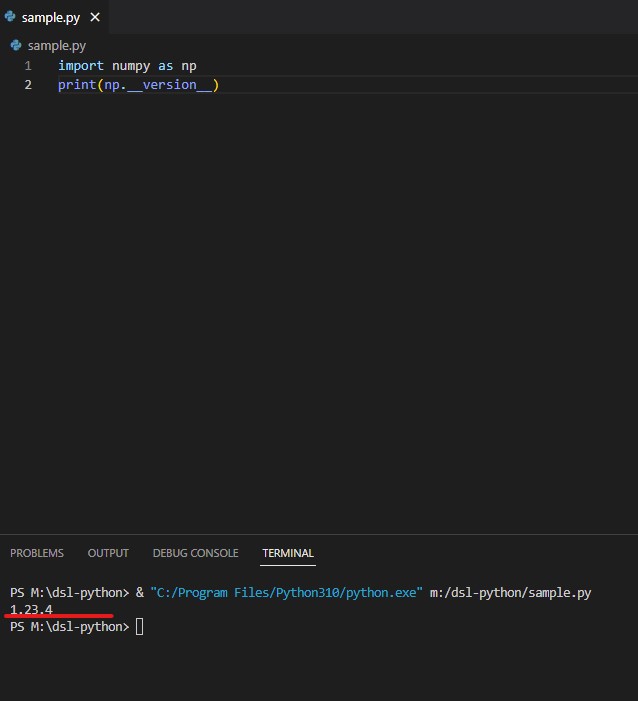Click the word 'numpy' in line 1
Image resolution: width=638 pixels, height=701 pixels.
tap(131, 67)
